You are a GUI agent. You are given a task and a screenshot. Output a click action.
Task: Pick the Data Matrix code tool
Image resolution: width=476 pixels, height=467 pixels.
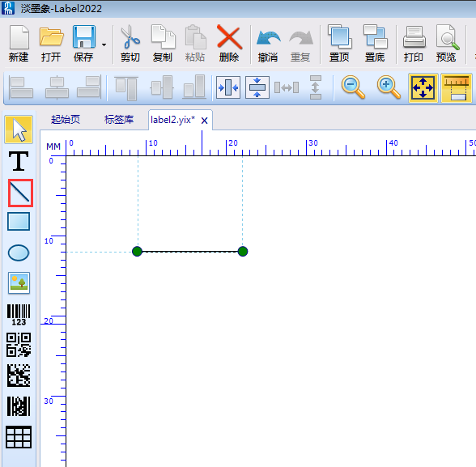point(19,376)
